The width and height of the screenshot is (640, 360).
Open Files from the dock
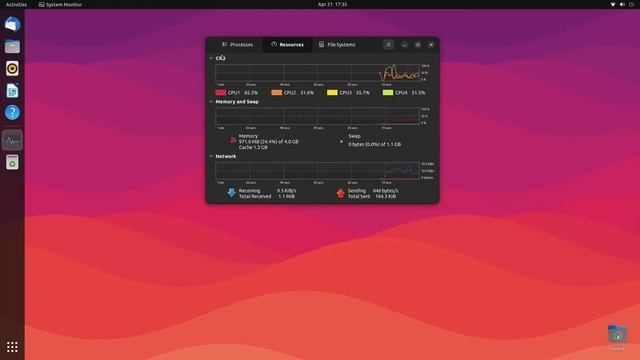tap(12, 47)
